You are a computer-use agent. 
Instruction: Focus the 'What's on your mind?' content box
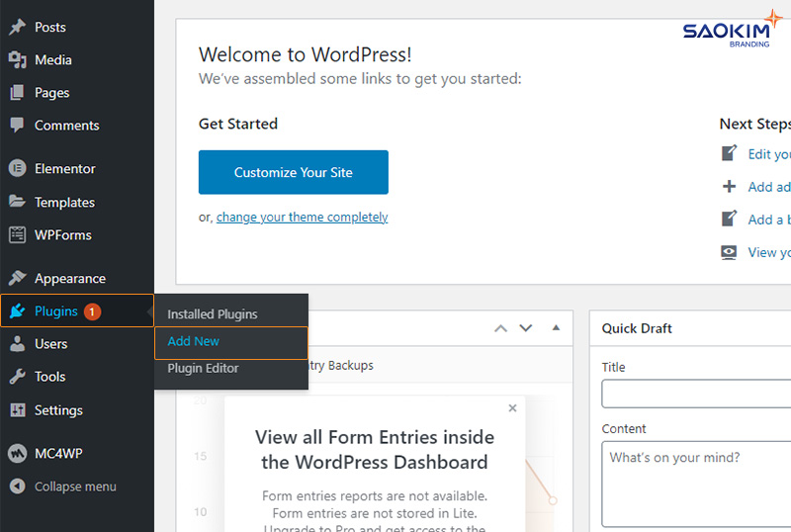696,485
